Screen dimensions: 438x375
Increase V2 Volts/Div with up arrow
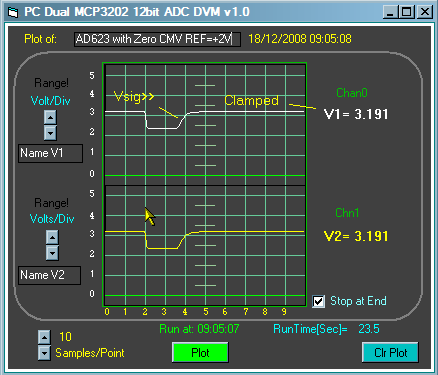tap(52, 237)
